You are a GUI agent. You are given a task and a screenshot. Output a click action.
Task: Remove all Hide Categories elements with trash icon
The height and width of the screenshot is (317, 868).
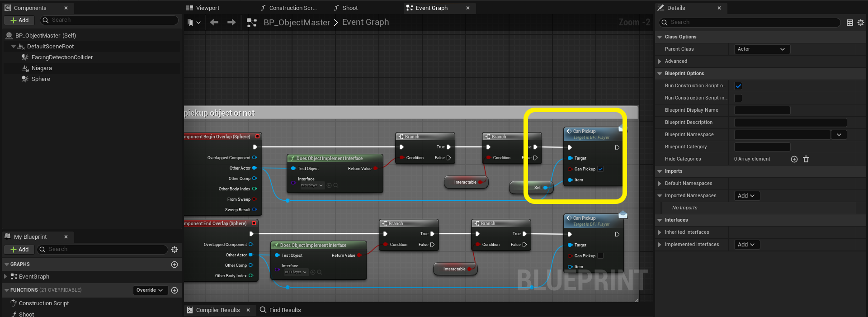click(806, 159)
